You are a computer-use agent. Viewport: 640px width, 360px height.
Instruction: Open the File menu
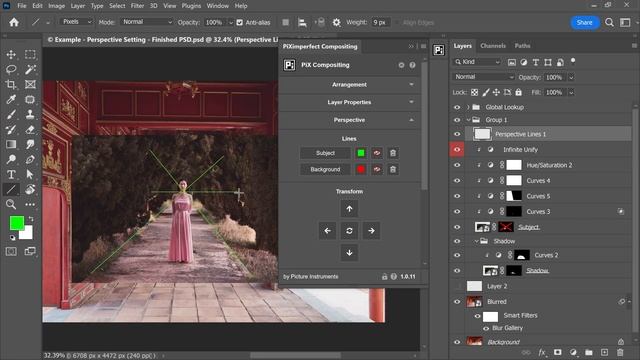tap(22, 6)
